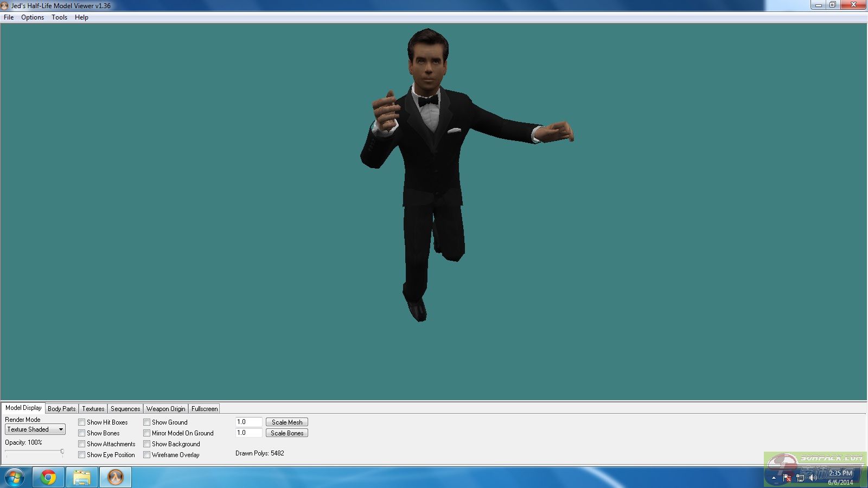This screenshot has height=488, width=868.
Task: Open Google Chrome from the taskbar
Action: pyautogui.click(x=48, y=477)
